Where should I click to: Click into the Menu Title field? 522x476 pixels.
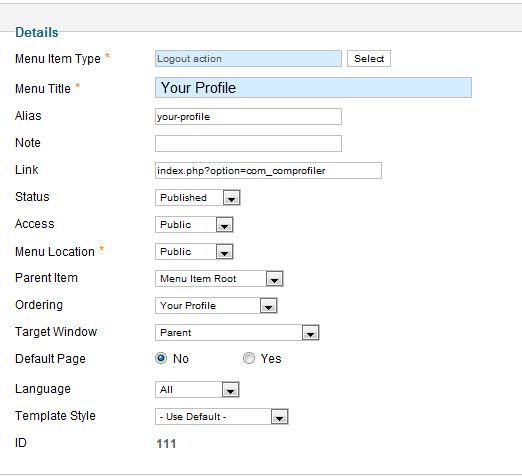coord(313,88)
